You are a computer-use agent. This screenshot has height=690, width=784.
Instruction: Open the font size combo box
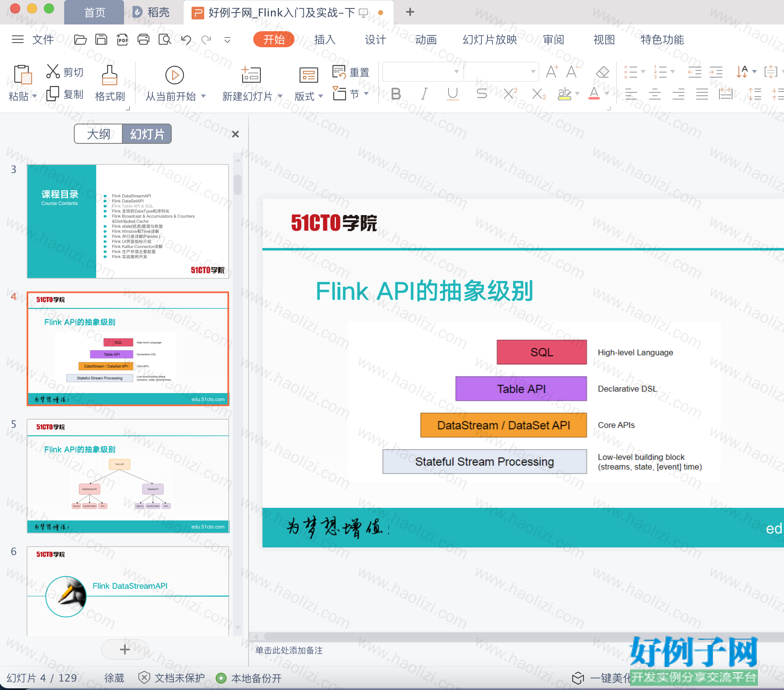tap(501, 72)
